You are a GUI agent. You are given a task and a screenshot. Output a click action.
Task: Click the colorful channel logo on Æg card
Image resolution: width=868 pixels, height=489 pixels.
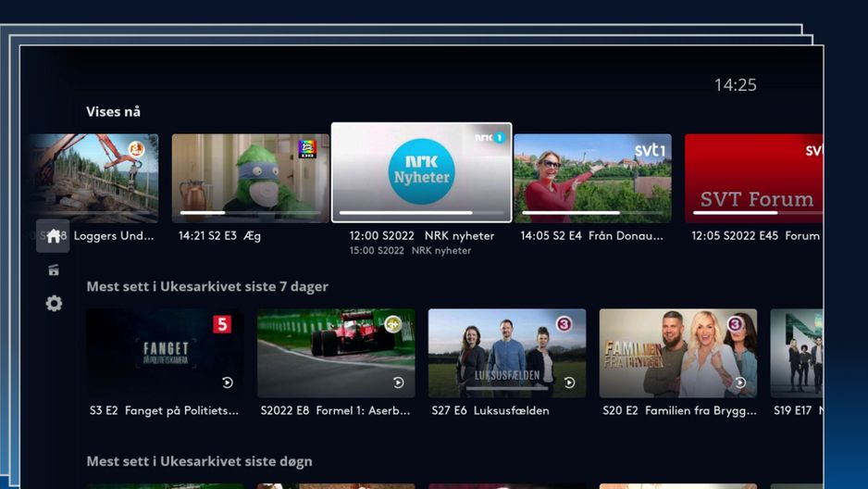coord(306,149)
